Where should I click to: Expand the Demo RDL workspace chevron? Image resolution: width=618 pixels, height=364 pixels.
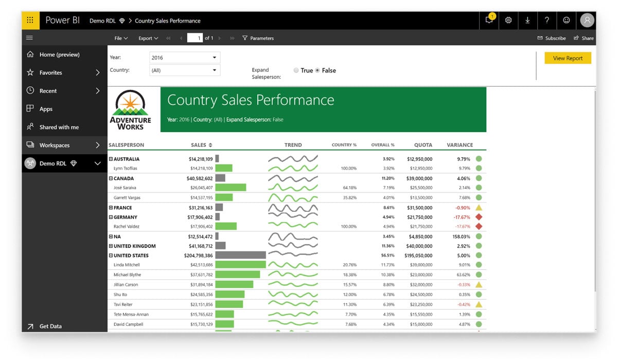click(x=97, y=163)
